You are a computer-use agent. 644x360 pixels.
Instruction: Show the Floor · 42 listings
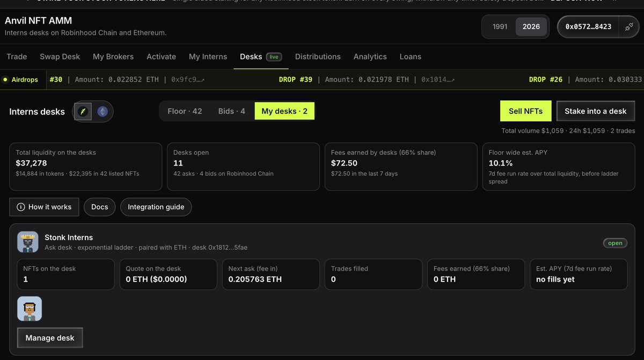pyautogui.click(x=185, y=111)
